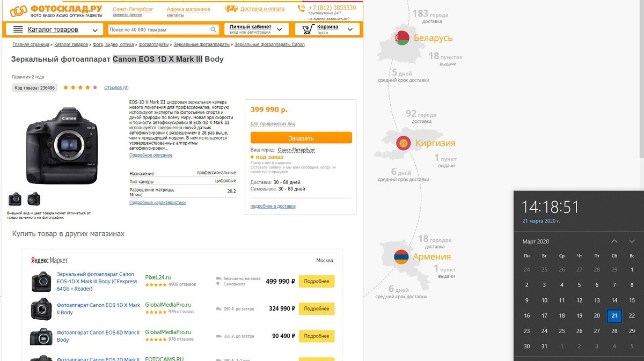The image size is (644, 361).
Task: Click the 399 990 р. price text
Action: [269, 109]
